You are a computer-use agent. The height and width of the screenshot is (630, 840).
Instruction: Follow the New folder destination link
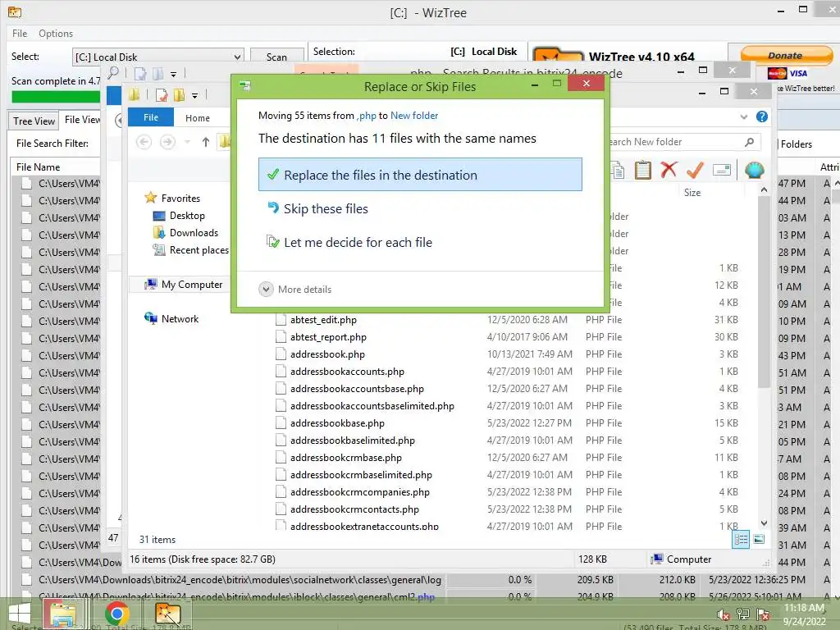point(414,115)
